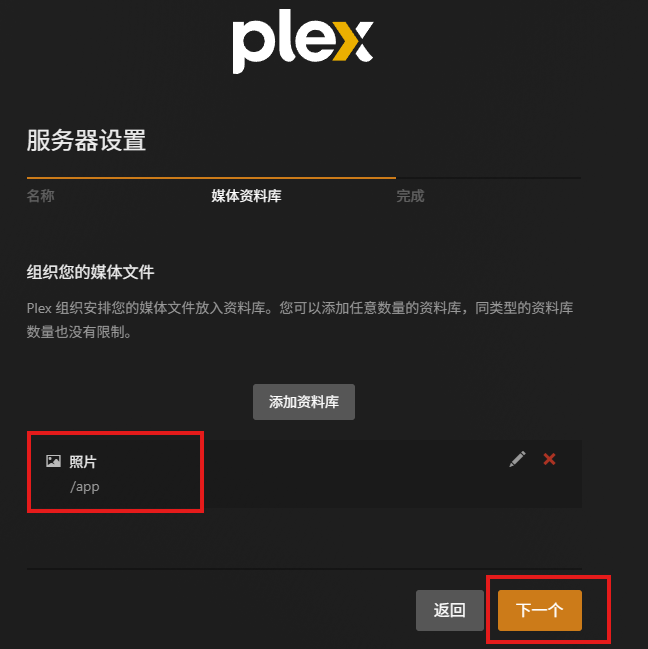Edit the 照片 library with the pencil icon
The image size is (648, 649).
(x=517, y=459)
